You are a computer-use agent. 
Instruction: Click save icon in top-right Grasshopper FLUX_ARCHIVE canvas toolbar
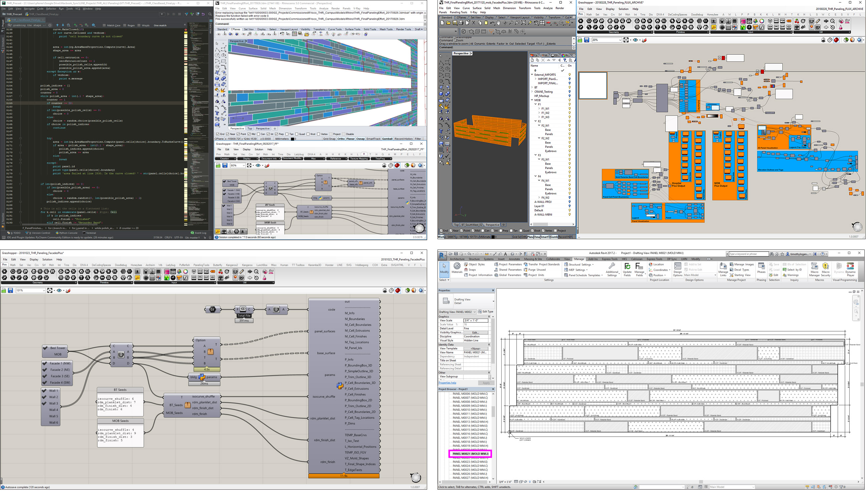click(x=587, y=40)
